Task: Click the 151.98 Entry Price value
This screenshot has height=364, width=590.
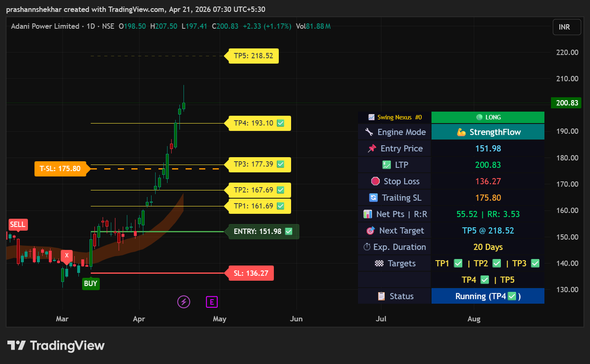Action: [488, 148]
